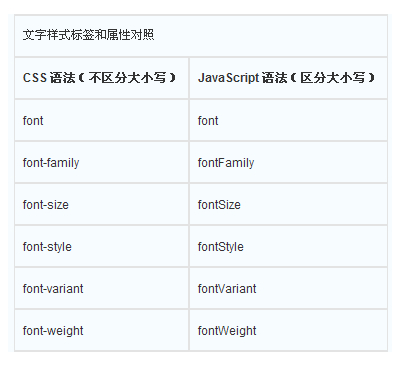Click the JavaScript font cell
The width and height of the screenshot is (400, 367).
[x=288, y=120]
